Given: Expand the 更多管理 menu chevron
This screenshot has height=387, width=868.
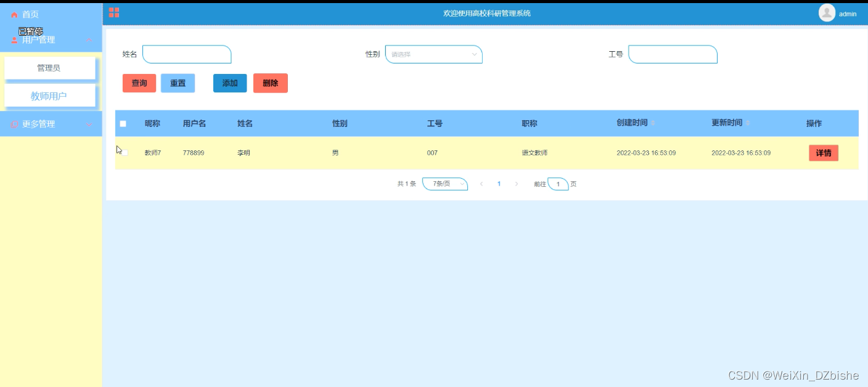Looking at the screenshot, I should 89,124.
